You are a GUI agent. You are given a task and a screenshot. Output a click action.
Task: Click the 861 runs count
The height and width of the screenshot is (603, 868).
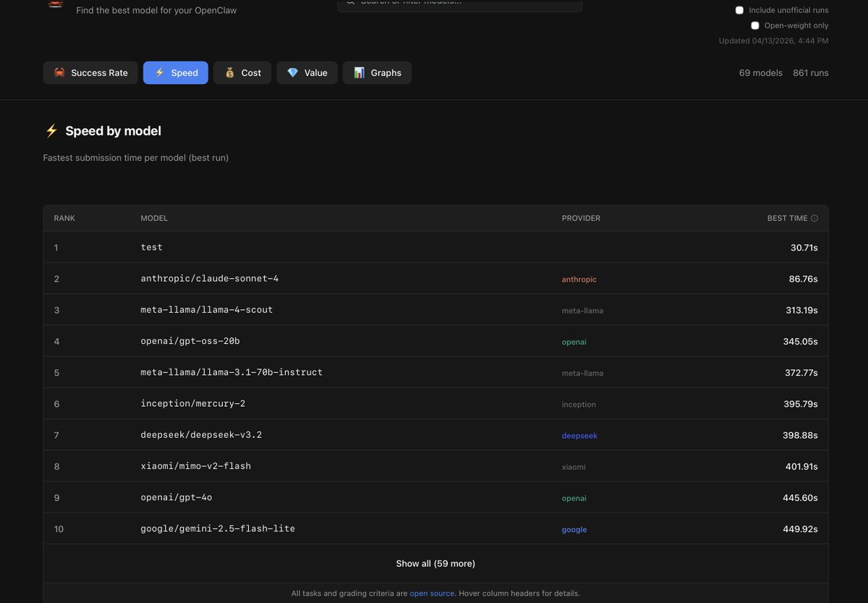tap(811, 72)
